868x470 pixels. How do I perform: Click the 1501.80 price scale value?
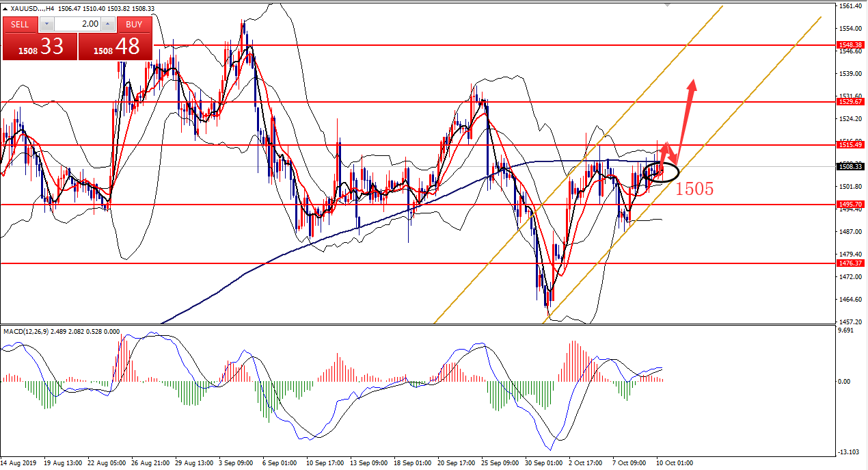click(x=851, y=186)
